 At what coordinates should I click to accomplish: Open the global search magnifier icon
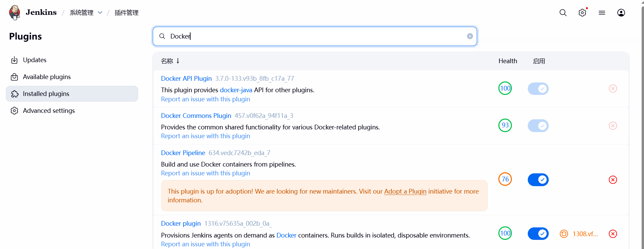pos(563,13)
